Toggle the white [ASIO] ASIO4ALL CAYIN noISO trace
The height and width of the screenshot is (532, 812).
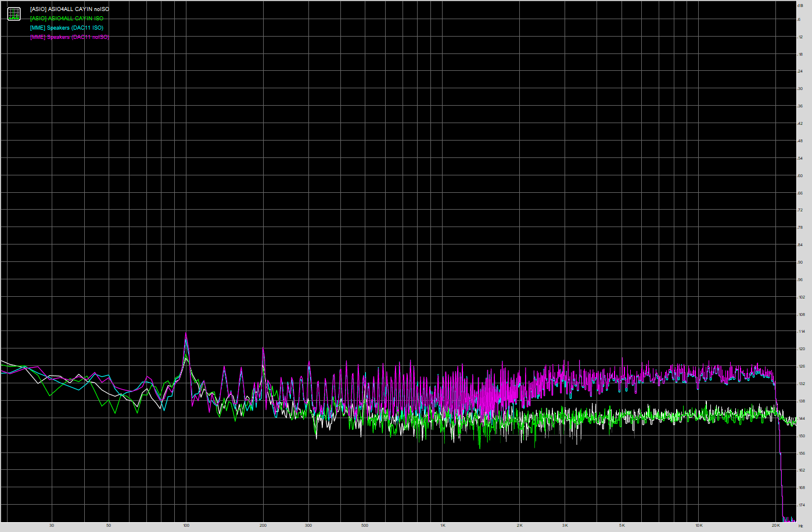[x=68, y=9]
